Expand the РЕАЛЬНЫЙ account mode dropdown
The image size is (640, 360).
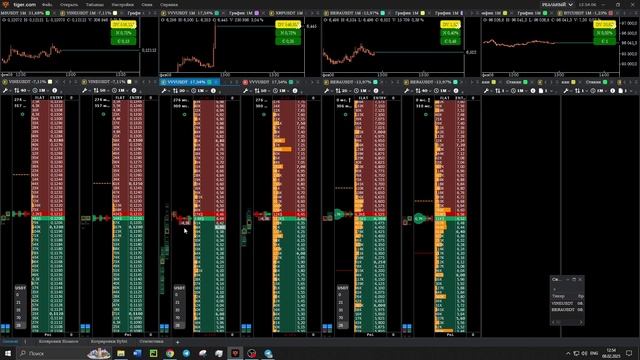(x=557, y=4)
